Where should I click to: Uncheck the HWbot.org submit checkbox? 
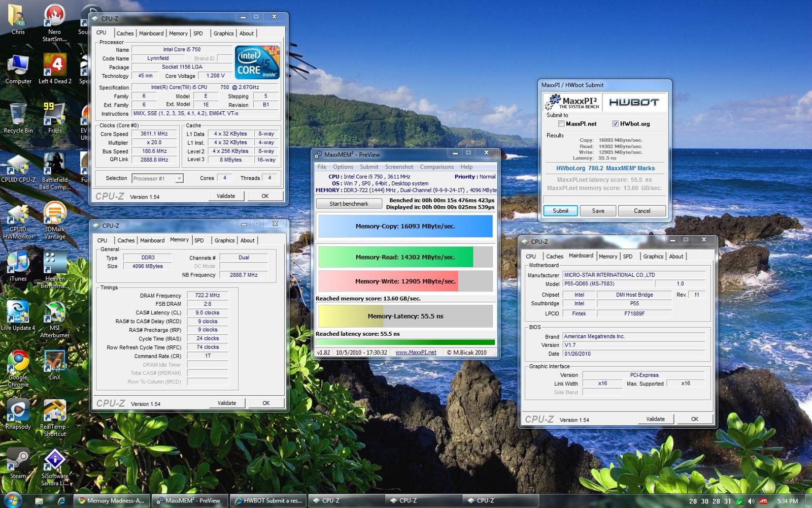616,123
